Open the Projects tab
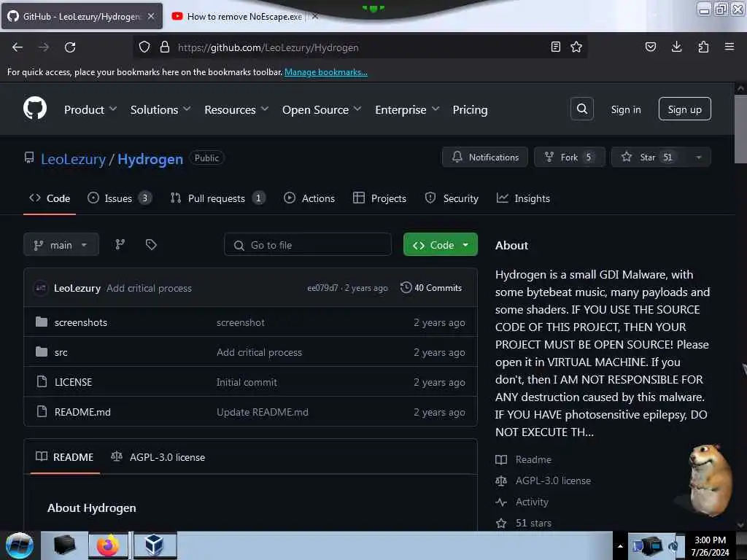The width and height of the screenshot is (747, 560). click(x=379, y=198)
